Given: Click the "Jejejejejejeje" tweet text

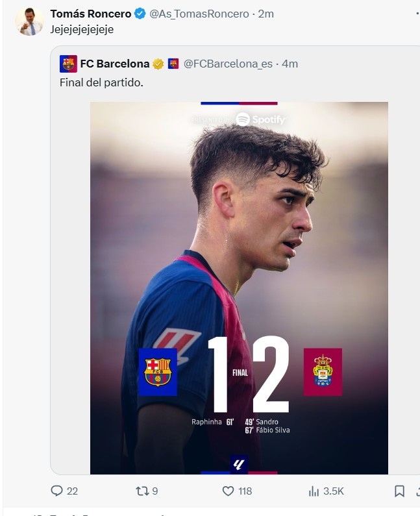Looking at the screenshot, I should click(x=82, y=29).
